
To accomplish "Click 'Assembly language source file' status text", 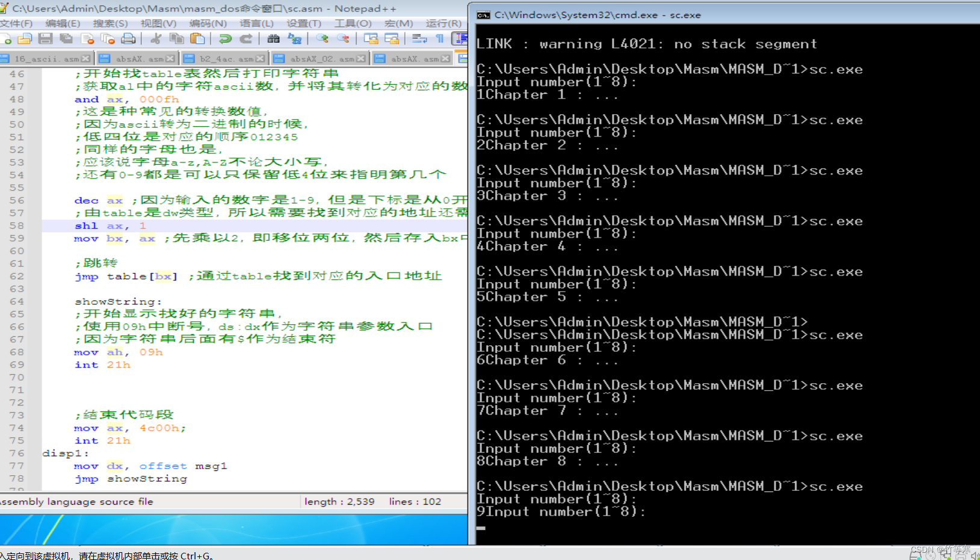I will pos(76,502).
